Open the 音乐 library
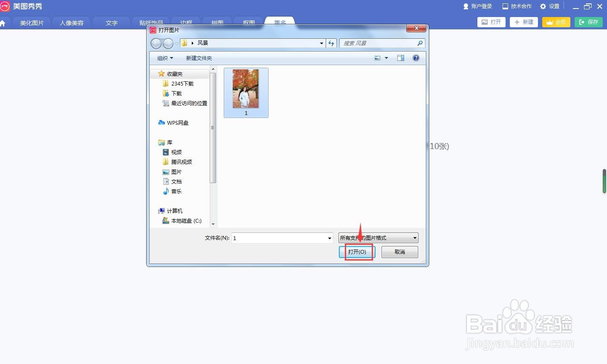The width and height of the screenshot is (607, 364). pos(172,191)
